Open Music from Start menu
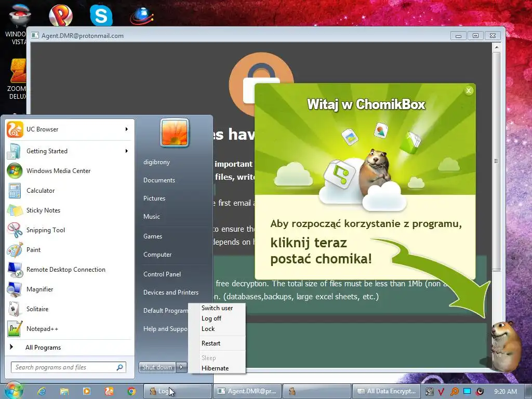The width and height of the screenshot is (532, 399). [x=151, y=217]
